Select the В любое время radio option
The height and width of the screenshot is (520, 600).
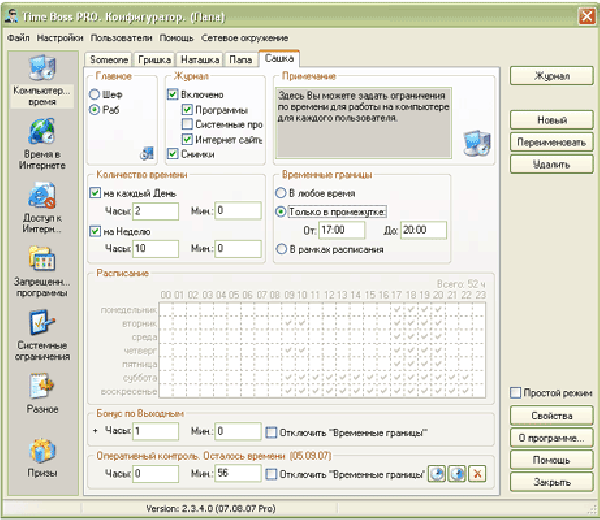tap(281, 191)
